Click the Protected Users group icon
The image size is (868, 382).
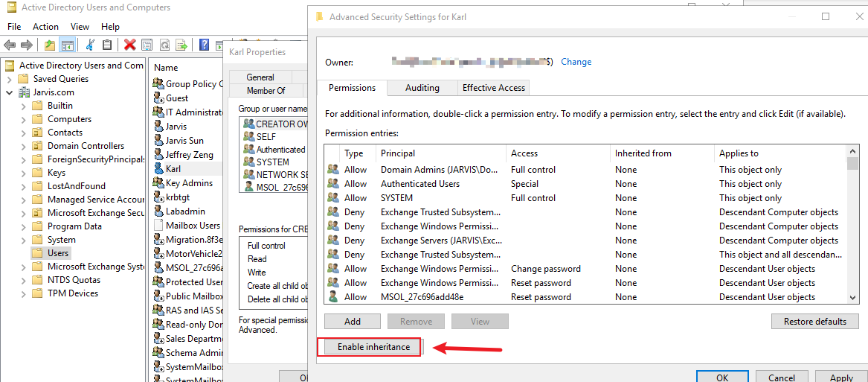click(x=158, y=282)
